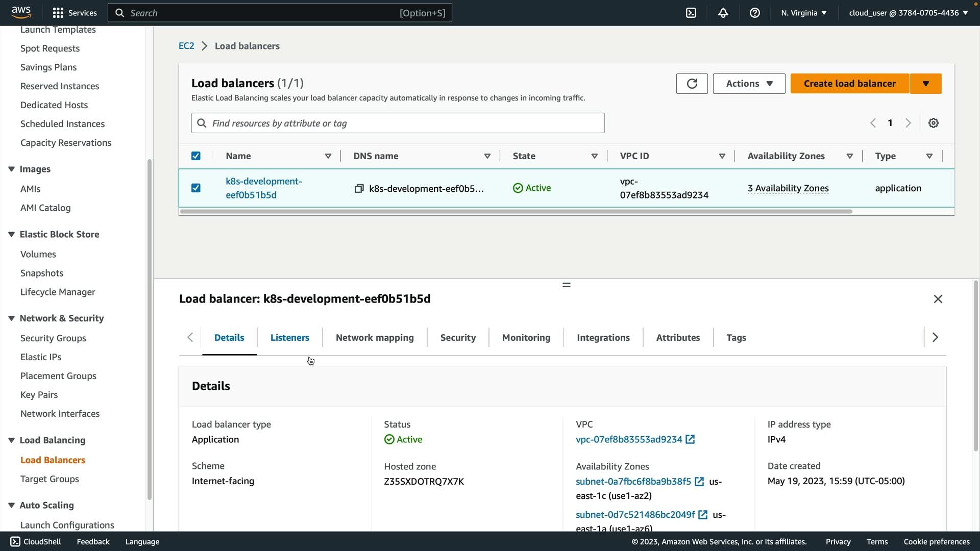Switch to the Listeners tab
This screenshot has width=980, height=551.
289,338
